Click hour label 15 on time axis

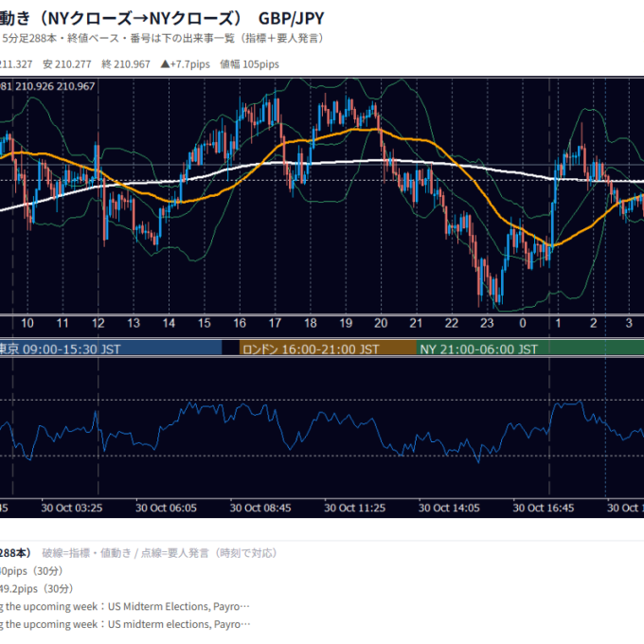(x=205, y=323)
